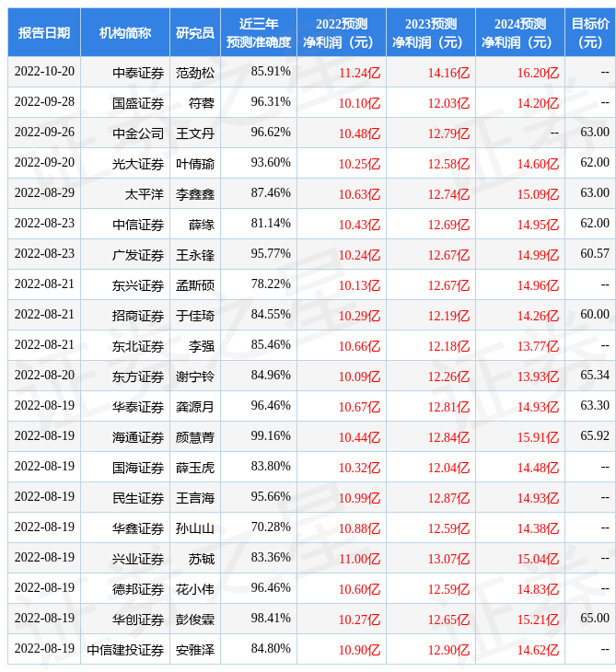Click the 10.99亿 forecast value
616x672 pixels.
point(359,498)
